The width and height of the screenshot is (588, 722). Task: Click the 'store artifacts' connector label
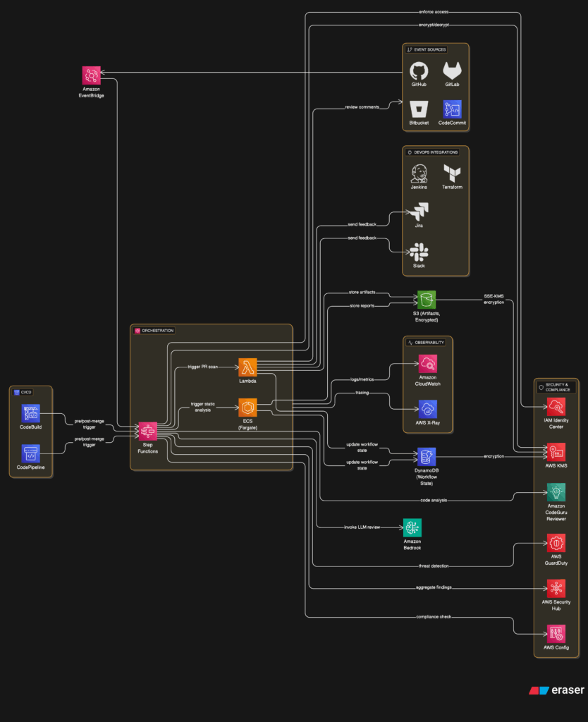point(362,293)
